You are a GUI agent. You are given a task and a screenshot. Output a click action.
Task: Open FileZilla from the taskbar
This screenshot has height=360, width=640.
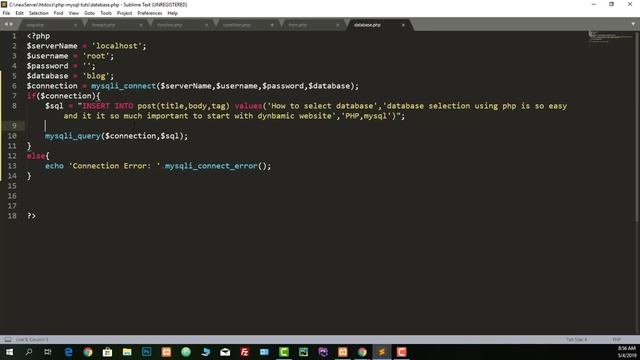[x=244, y=352]
